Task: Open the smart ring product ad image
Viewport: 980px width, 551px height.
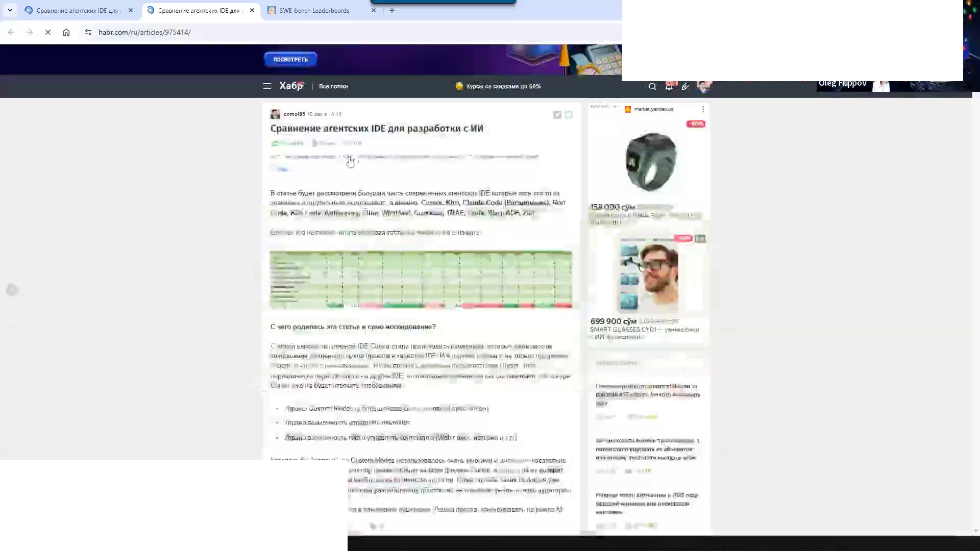Action: pyautogui.click(x=650, y=161)
